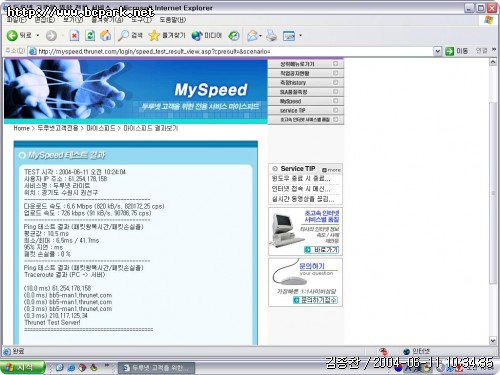Open the first Service TIP list entry
This screenshot has width=500, height=375.
pos(301,179)
